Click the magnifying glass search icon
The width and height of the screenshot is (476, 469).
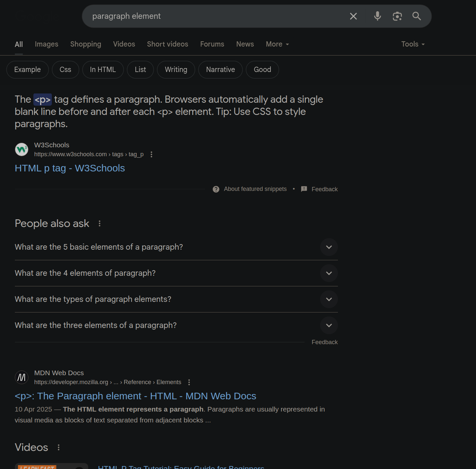pos(417,16)
